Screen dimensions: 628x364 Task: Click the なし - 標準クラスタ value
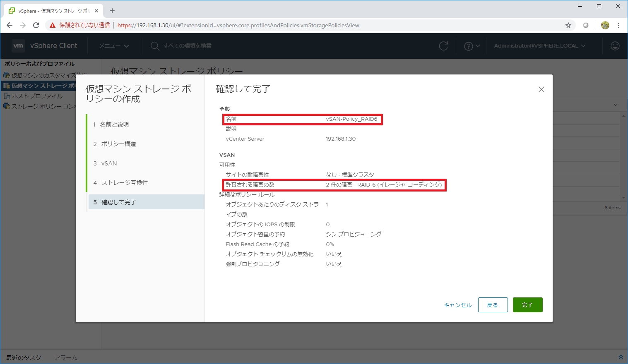point(350,175)
